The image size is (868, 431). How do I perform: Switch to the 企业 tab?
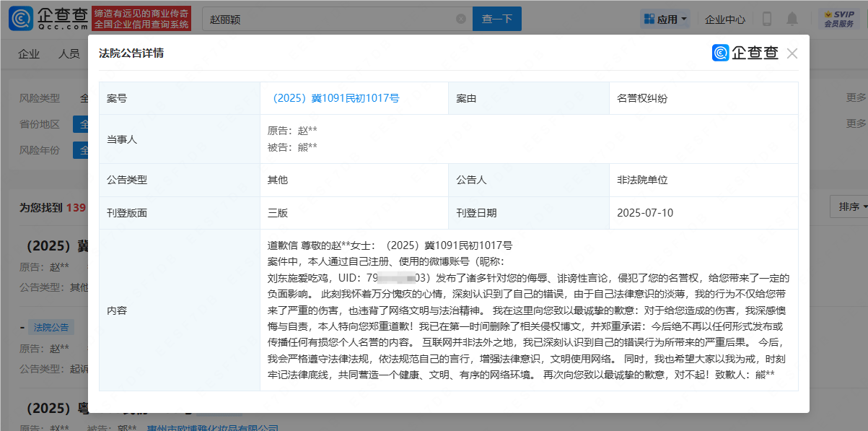pos(29,54)
